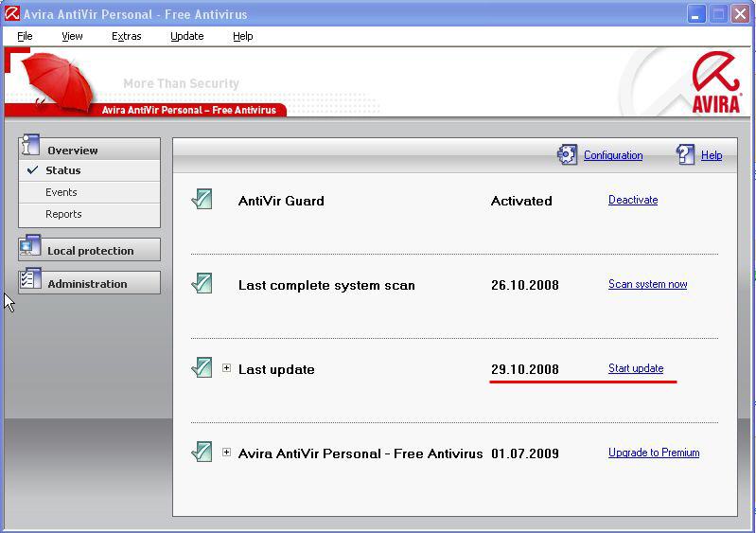Open the File menu
756x533 pixels.
[x=25, y=36]
